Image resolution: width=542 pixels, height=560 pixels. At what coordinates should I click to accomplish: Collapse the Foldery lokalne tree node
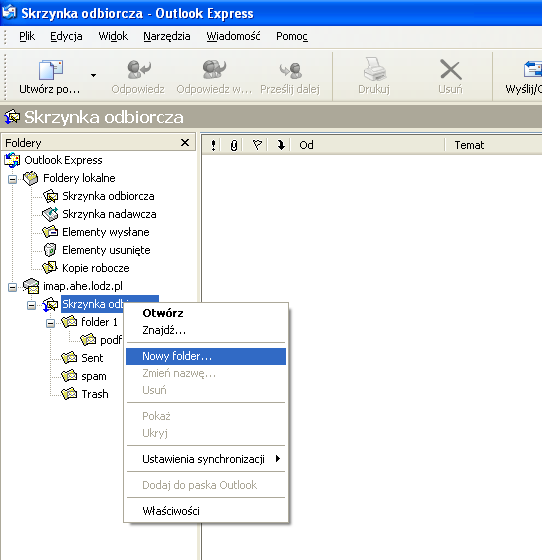[x=12, y=179]
